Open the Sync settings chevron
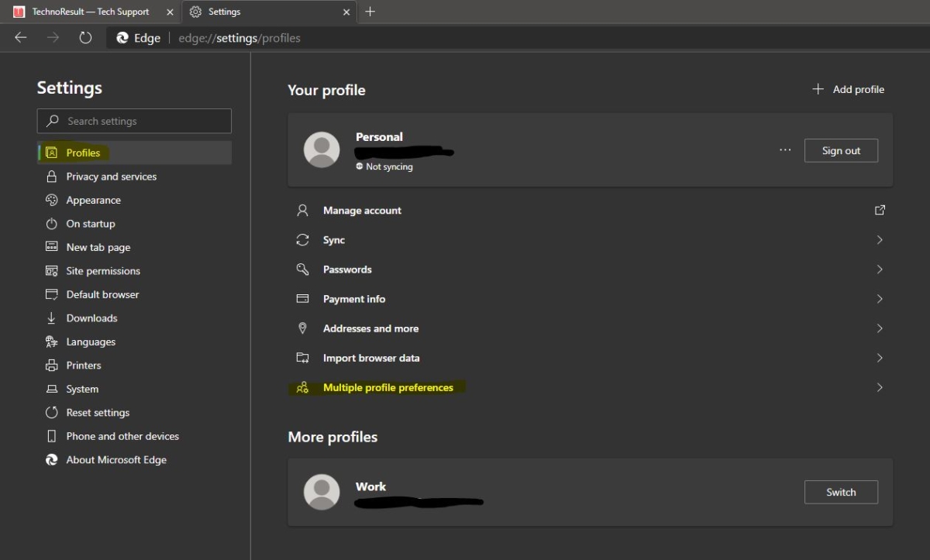 click(879, 239)
